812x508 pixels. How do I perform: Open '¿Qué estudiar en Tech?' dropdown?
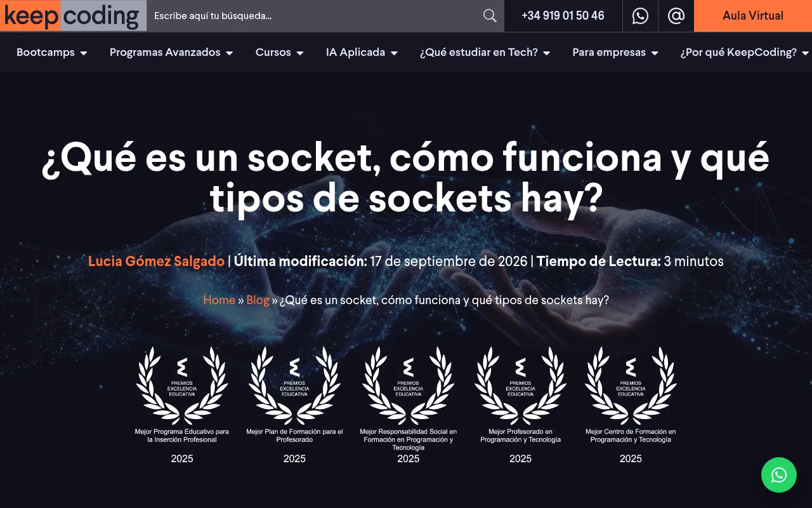point(485,53)
